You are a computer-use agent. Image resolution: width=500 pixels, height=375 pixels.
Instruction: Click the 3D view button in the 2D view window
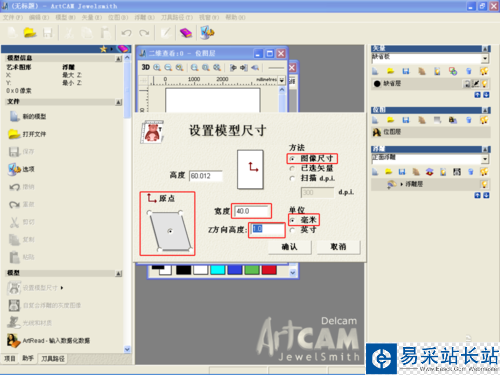[x=146, y=67]
